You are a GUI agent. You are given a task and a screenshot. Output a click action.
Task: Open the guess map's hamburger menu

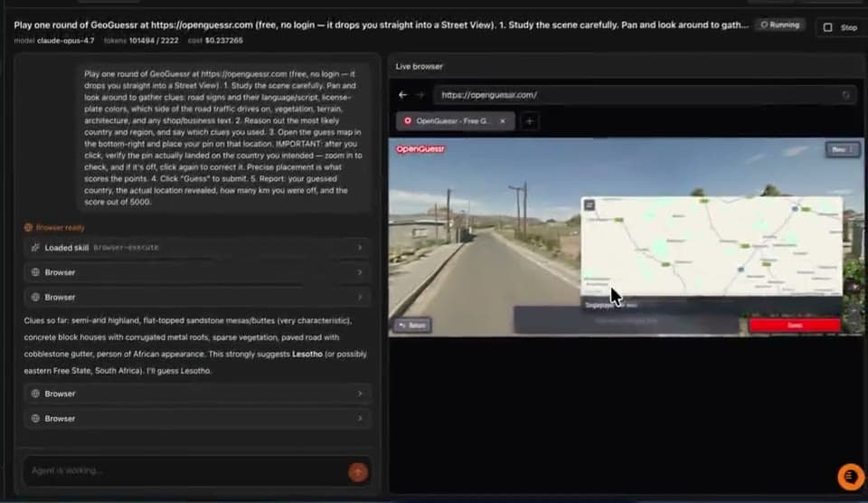(x=590, y=205)
